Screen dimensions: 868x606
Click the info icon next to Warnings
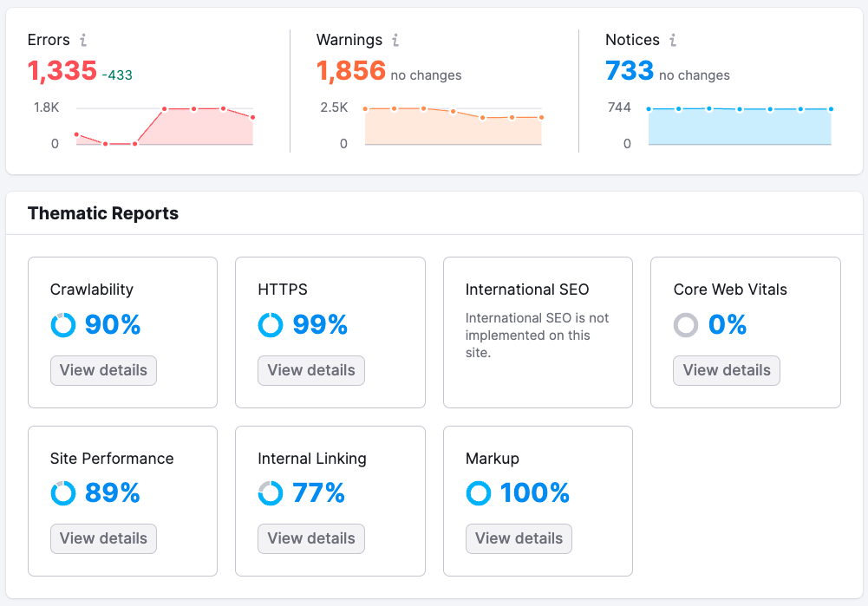click(x=395, y=40)
